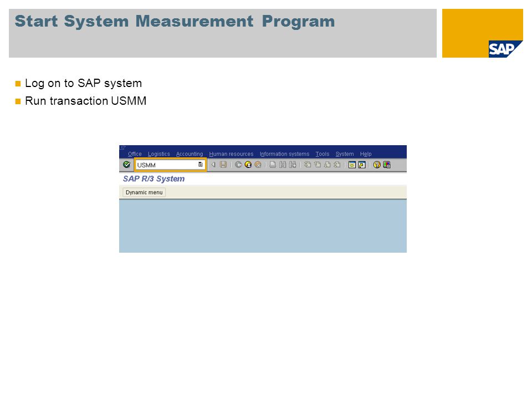Open the Accounting menu

point(190,154)
